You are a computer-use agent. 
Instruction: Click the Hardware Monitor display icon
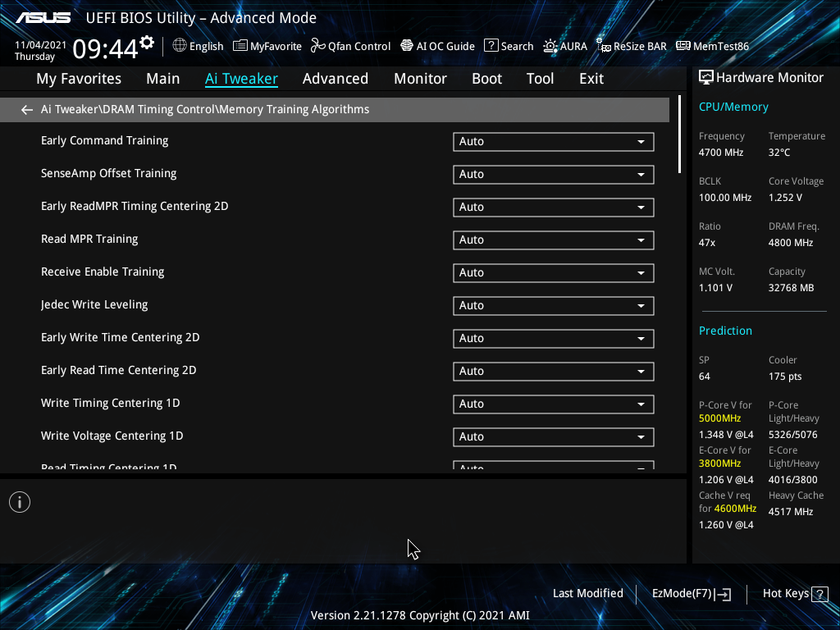(x=706, y=78)
